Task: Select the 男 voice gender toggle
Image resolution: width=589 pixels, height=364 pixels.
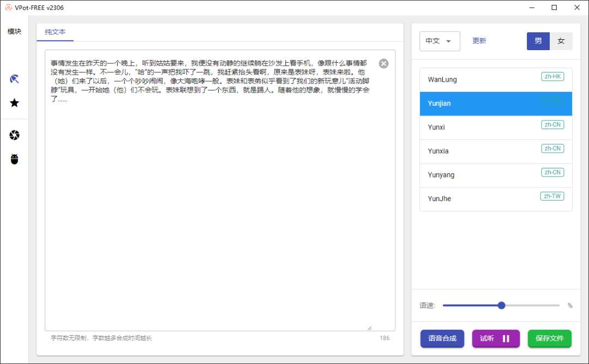Action: 538,41
